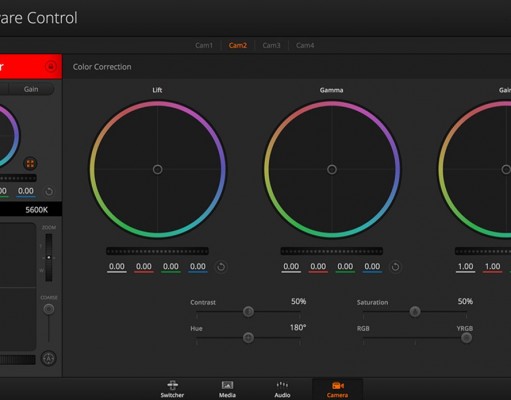Click the zoom rocker control

click(x=49, y=257)
